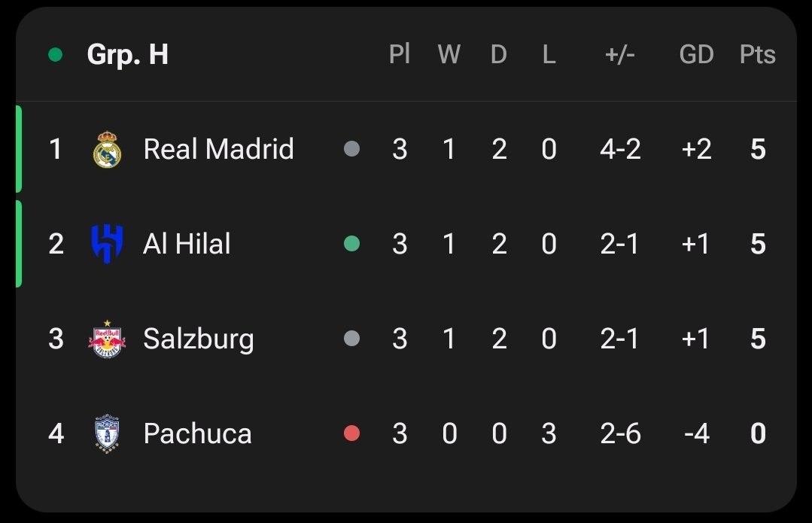
Task: Sort by the Pts column header
Action: pyautogui.click(x=758, y=54)
